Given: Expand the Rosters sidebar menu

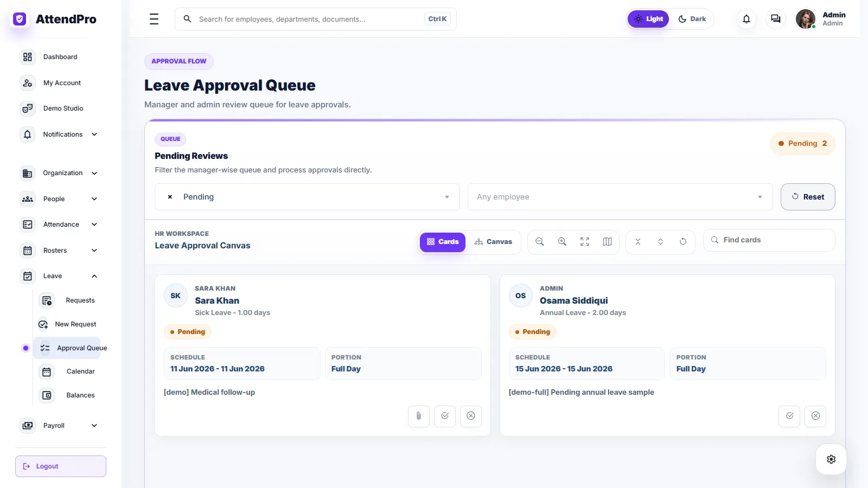Looking at the screenshot, I should point(94,251).
